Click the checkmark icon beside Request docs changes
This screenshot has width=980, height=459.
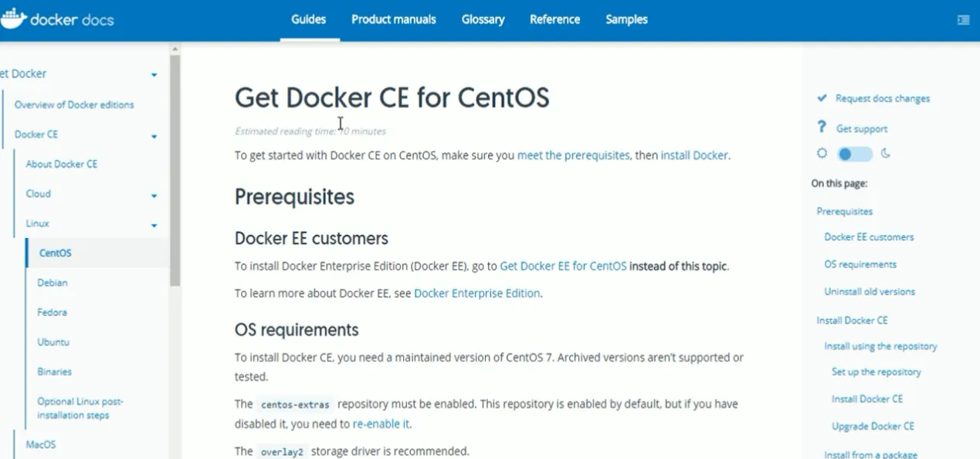point(822,98)
